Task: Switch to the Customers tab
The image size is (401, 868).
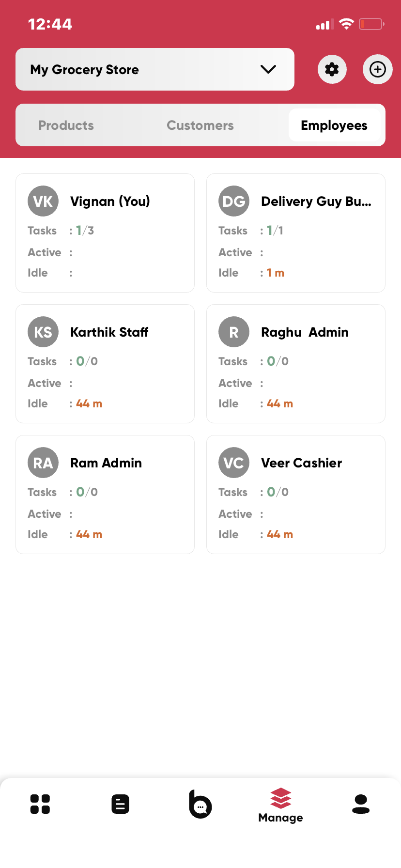Action: point(200,125)
